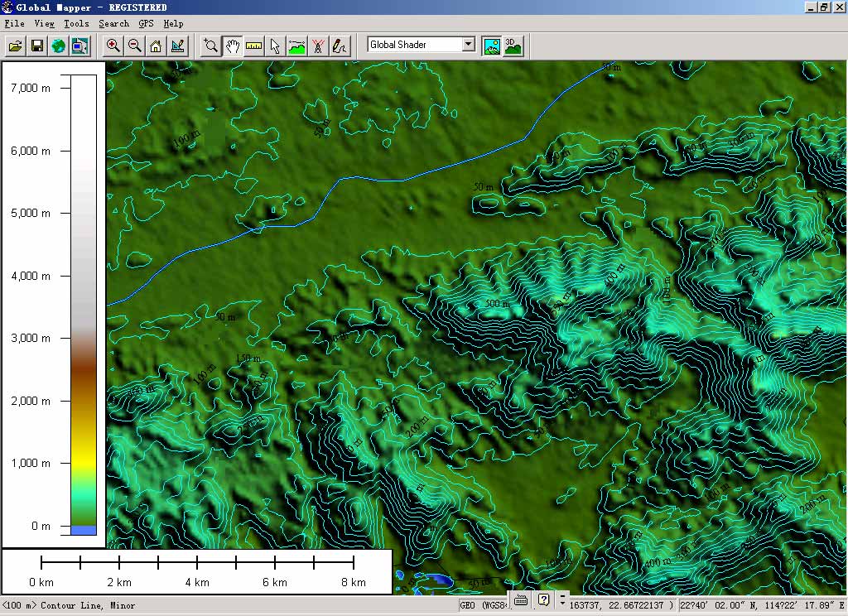Select the Path Profile tool

(296, 46)
